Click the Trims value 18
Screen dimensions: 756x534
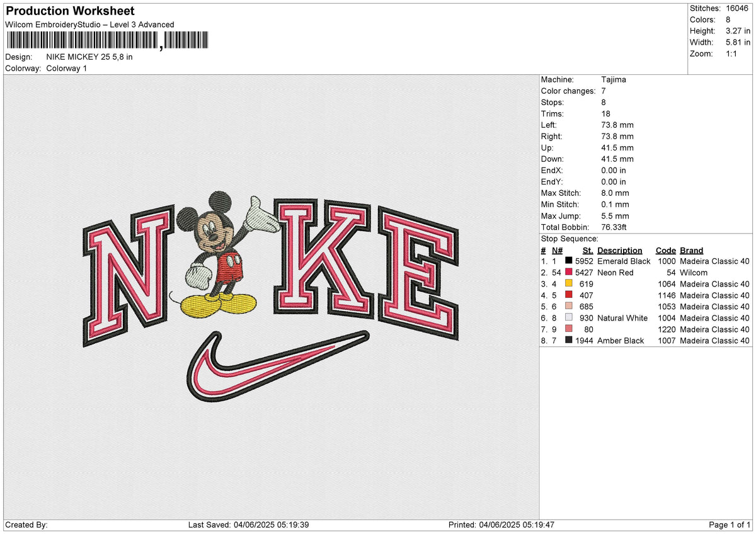[607, 114]
